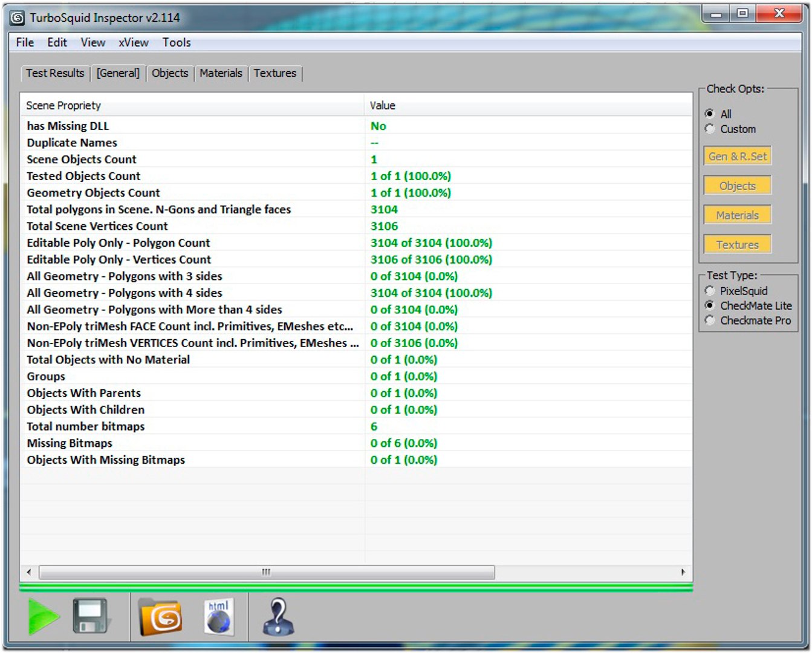This screenshot has width=812, height=653.
Task: Select the 'Total number bitmaps' row
Action: pyautogui.click(x=356, y=426)
